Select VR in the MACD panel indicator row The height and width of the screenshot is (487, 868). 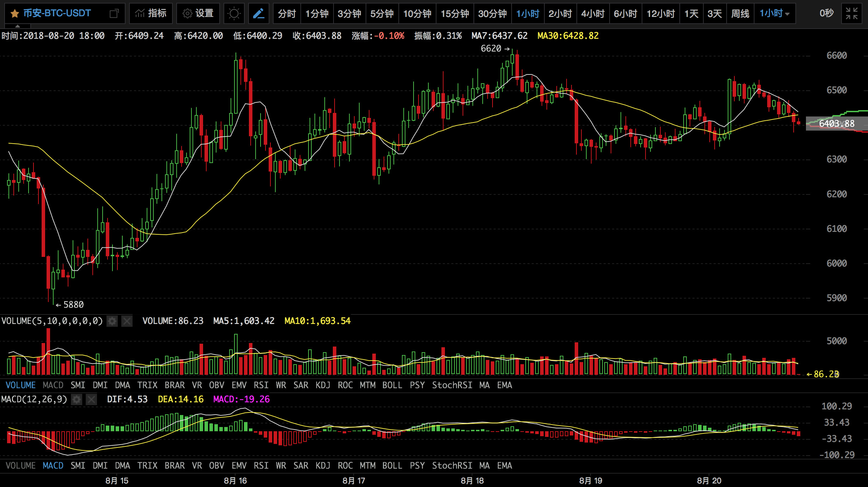[197, 465]
